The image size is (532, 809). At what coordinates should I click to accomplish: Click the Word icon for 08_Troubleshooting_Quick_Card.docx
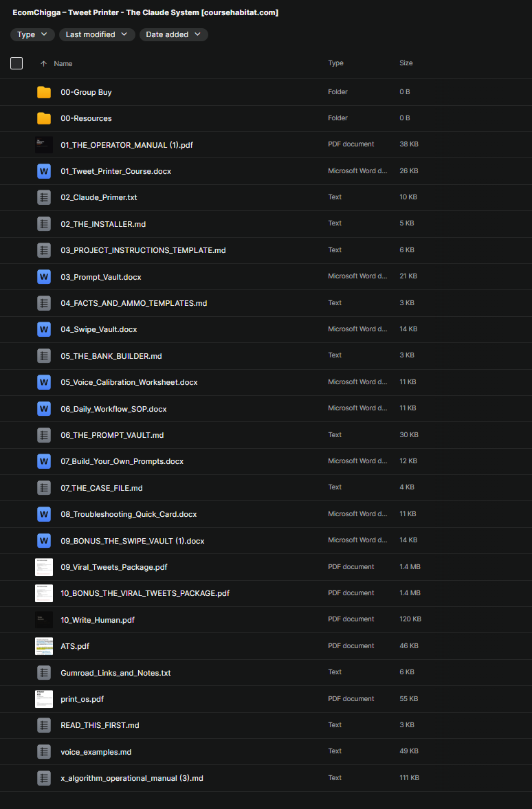44,514
